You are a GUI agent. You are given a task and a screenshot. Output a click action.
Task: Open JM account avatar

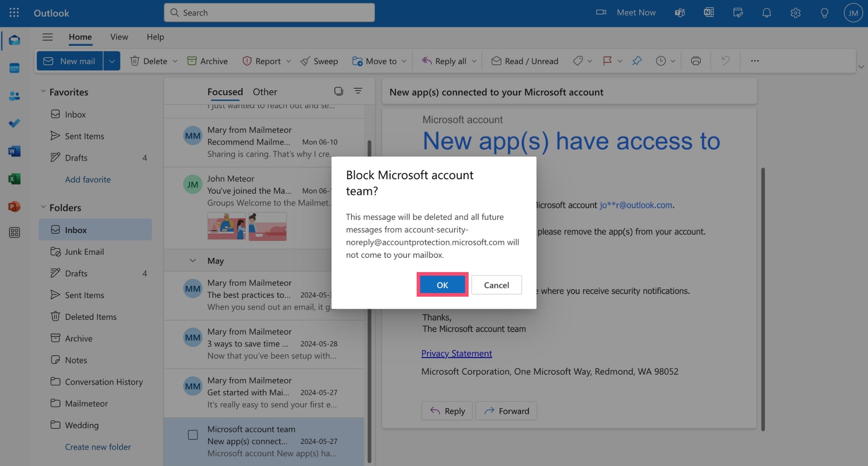pyautogui.click(x=853, y=13)
